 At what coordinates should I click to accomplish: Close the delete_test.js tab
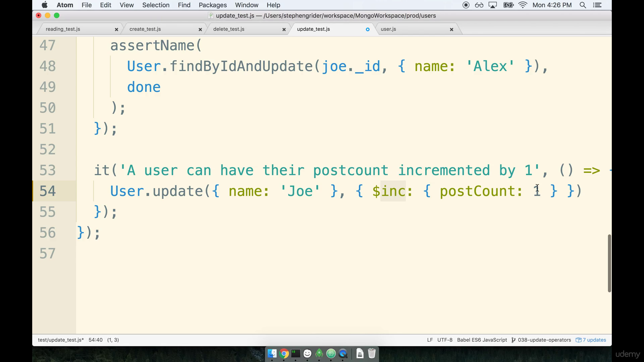tap(283, 29)
